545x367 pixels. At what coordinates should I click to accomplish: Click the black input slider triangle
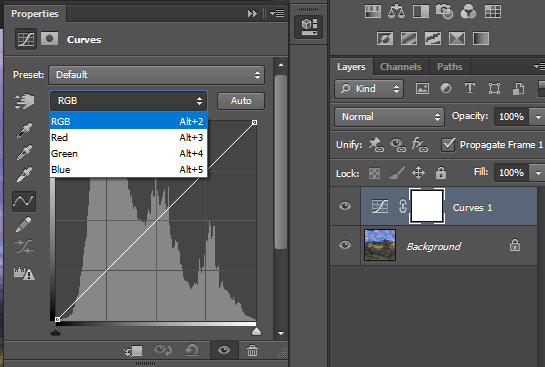(56, 331)
